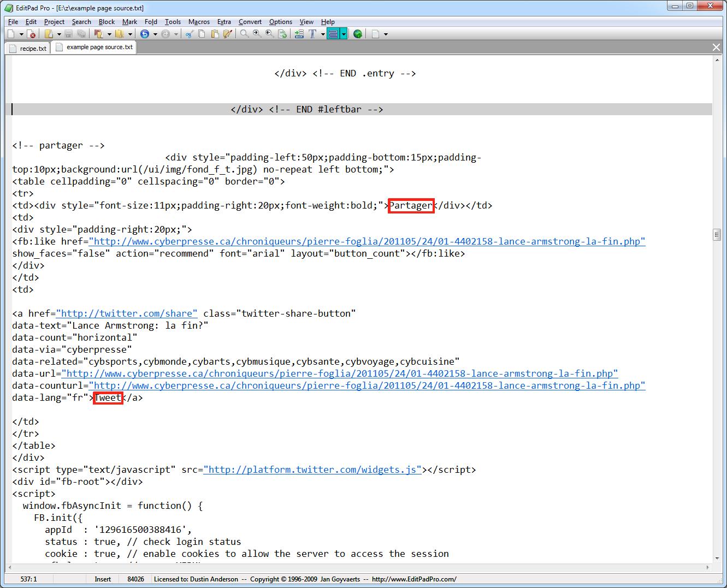The width and height of the screenshot is (727, 588).
Task: Click the word 'Partager' in the code
Action: click(x=411, y=205)
